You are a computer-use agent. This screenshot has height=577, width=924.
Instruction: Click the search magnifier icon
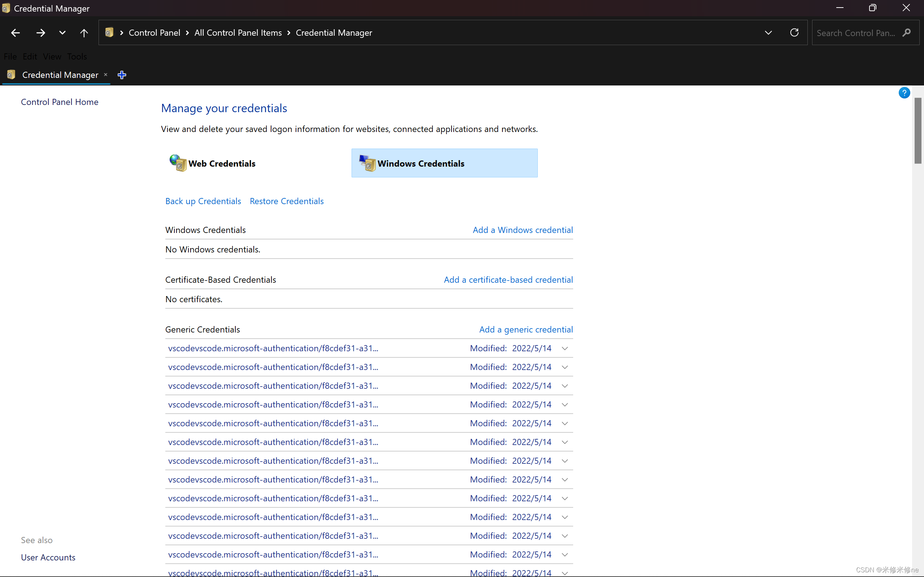[x=906, y=33]
